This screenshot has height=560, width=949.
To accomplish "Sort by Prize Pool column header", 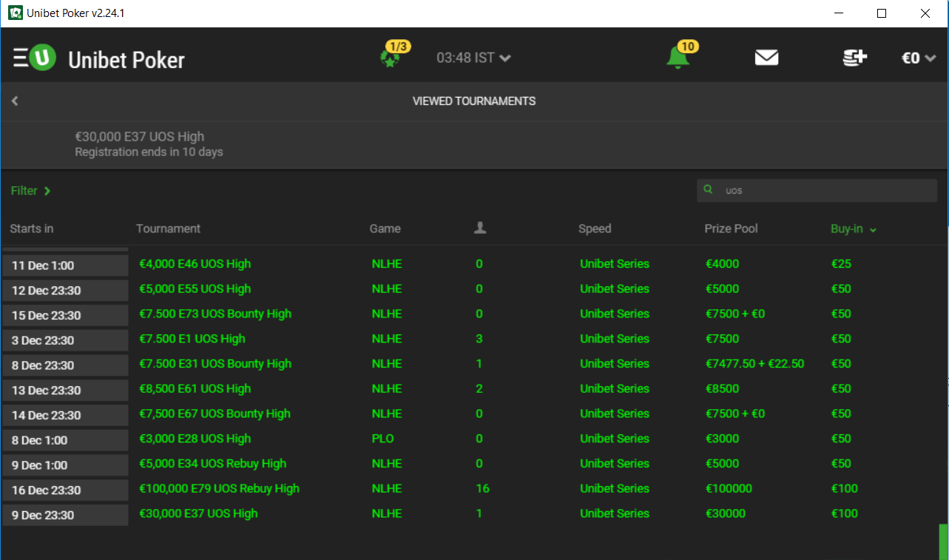I will [x=731, y=229].
